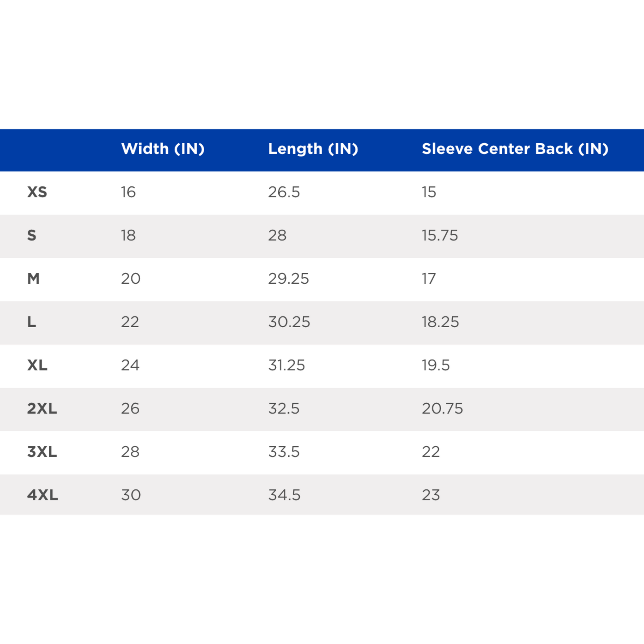The height and width of the screenshot is (644, 644).
Task: Click the 24 width value for XL
Action: 130,365
